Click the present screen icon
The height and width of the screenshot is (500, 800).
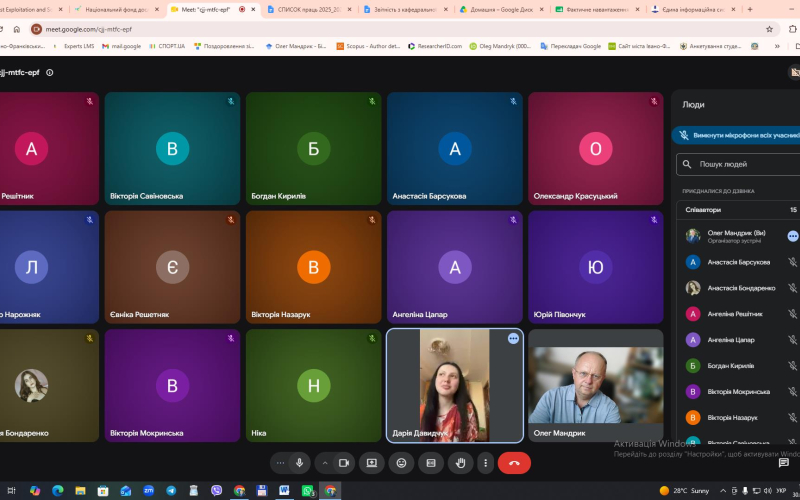click(x=371, y=463)
